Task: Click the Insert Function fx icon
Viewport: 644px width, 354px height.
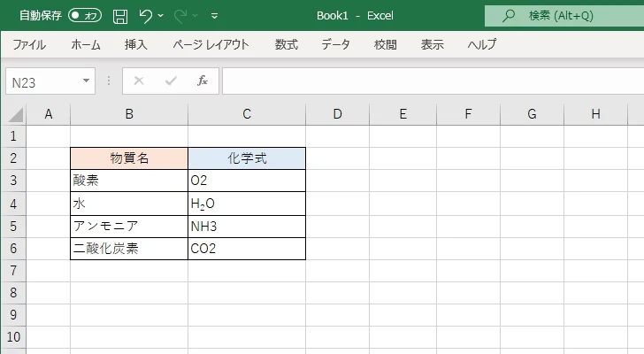Action: pyautogui.click(x=203, y=81)
